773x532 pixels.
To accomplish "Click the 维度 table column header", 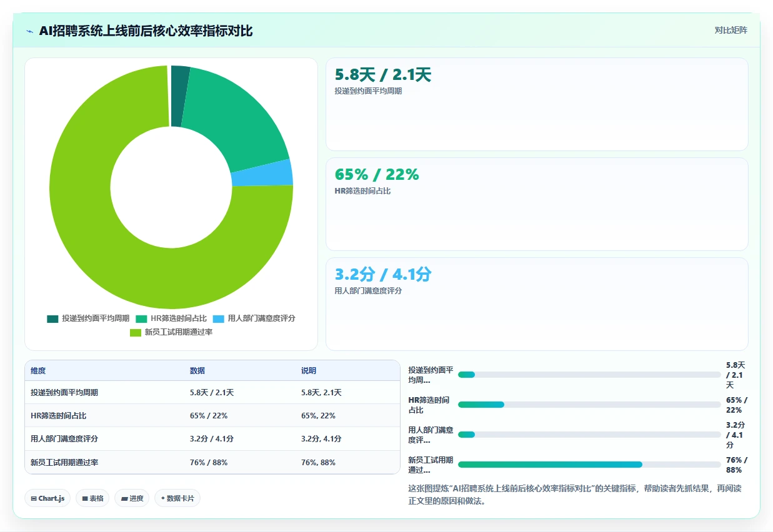I will [38, 370].
